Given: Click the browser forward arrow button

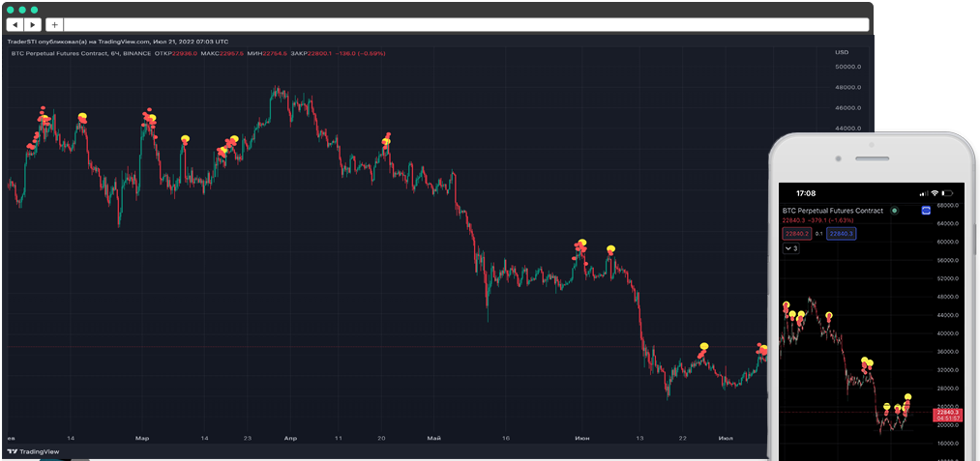Looking at the screenshot, I should pyautogui.click(x=33, y=25).
